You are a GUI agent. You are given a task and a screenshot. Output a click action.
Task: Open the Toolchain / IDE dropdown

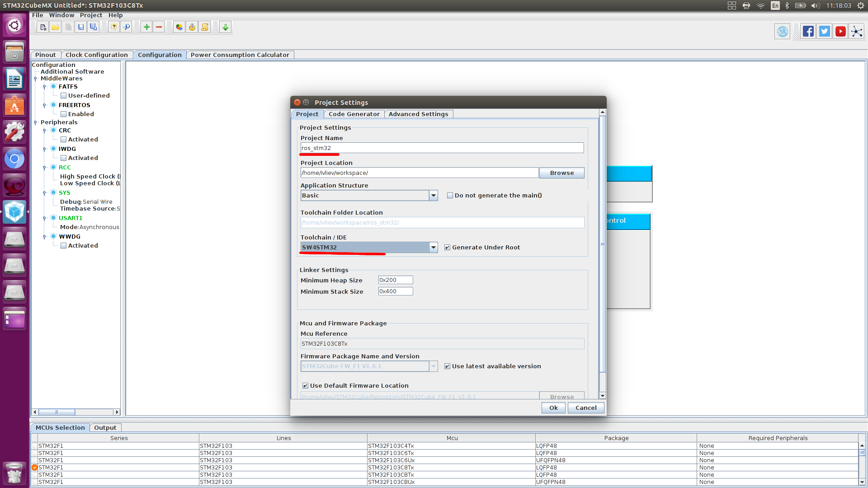[x=433, y=248]
